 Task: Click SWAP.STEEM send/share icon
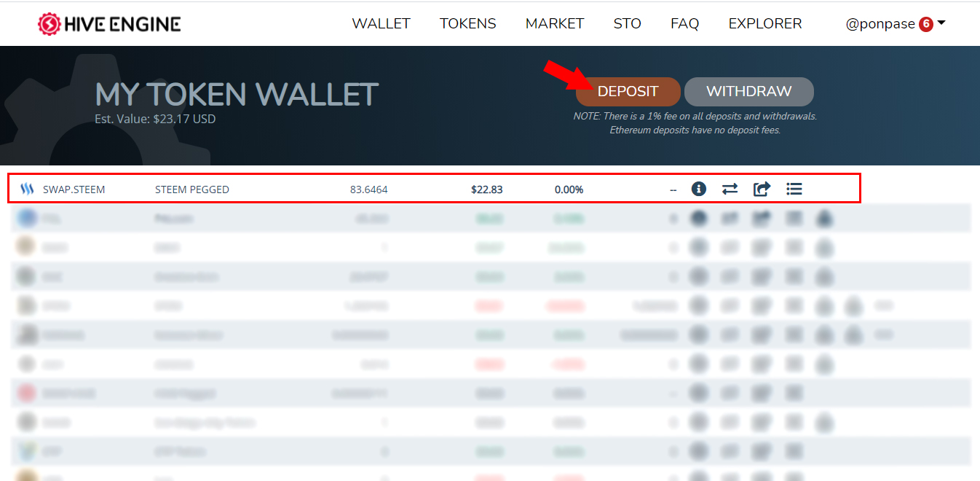(762, 189)
